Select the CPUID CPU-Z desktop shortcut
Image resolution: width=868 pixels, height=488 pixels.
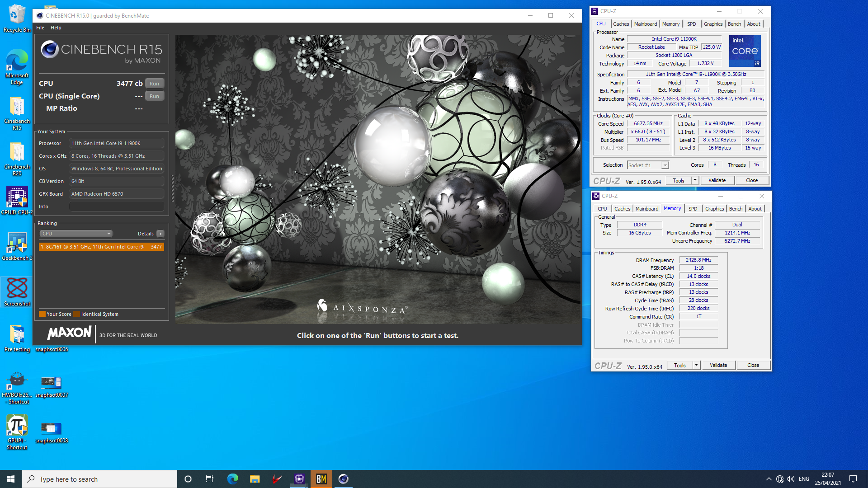click(17, 201)
